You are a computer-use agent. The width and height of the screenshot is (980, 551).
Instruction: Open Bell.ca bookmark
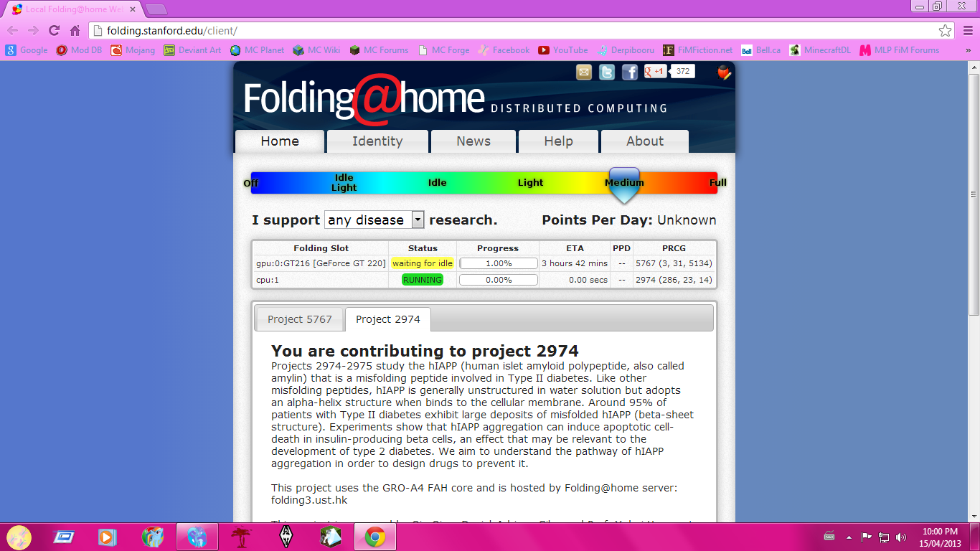(761, 50)
